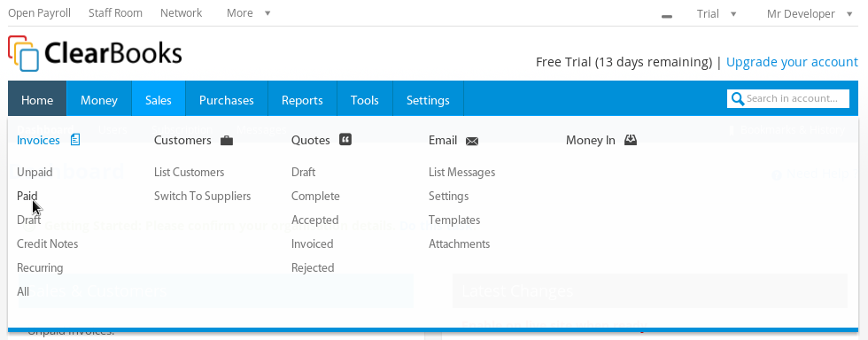Click the Money In inbox icon
Viewport: 868px width, 340px height.
(x=631, y=140)
